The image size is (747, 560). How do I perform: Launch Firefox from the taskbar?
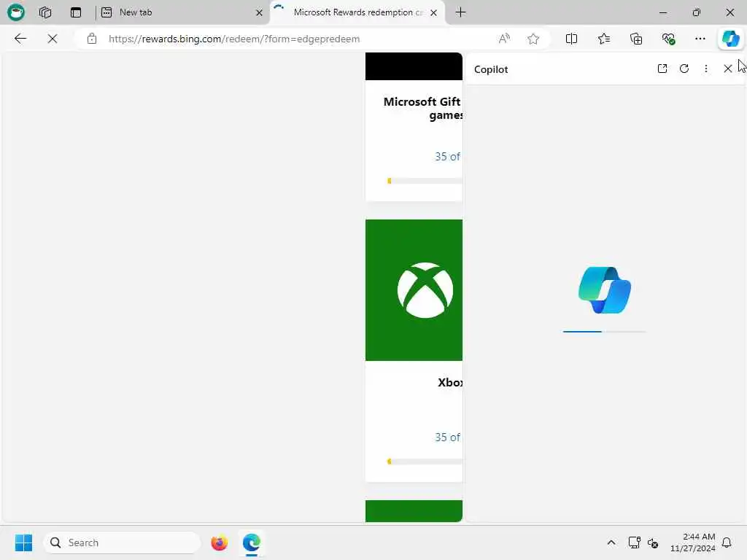tap(219, 542)
